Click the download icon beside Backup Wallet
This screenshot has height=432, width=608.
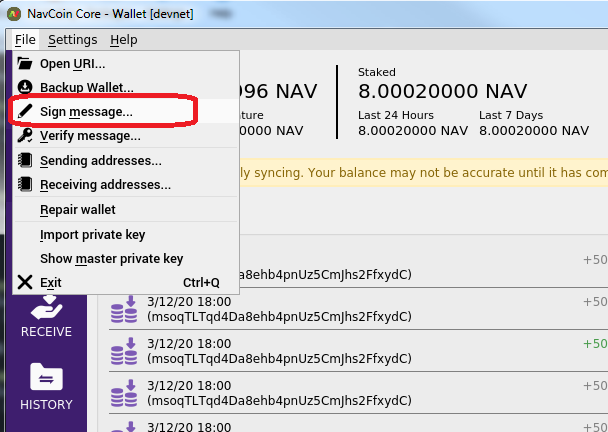click(25, 87)
